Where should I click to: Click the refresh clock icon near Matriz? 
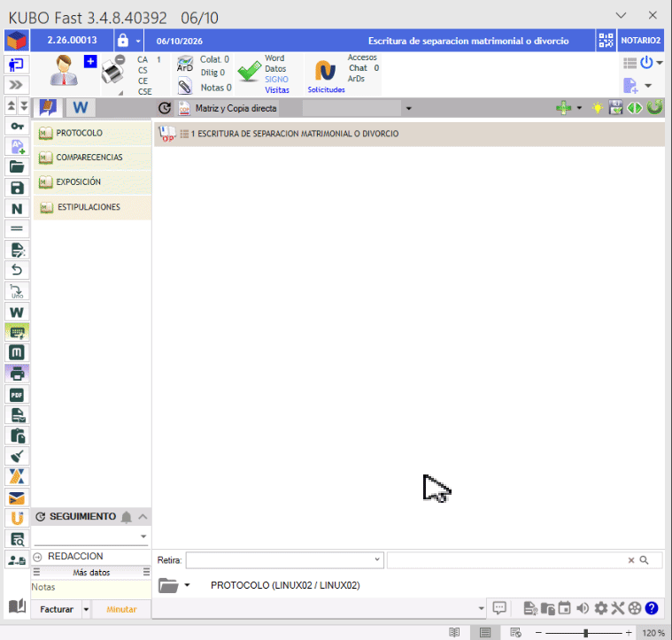[x=165, y=108]
